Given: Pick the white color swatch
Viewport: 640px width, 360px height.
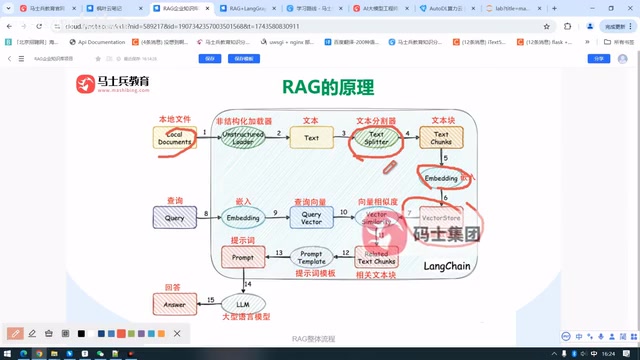Looking at the screenshot, I should tap(91, 333).
